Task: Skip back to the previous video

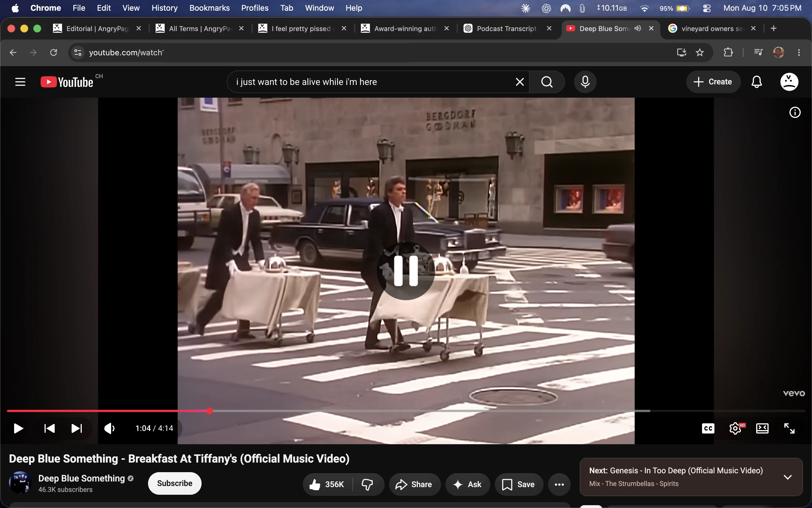Action: 50,428
